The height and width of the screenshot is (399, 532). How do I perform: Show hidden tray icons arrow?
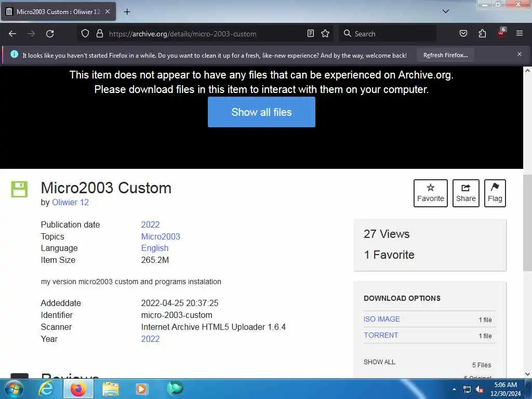coord(454,389)
